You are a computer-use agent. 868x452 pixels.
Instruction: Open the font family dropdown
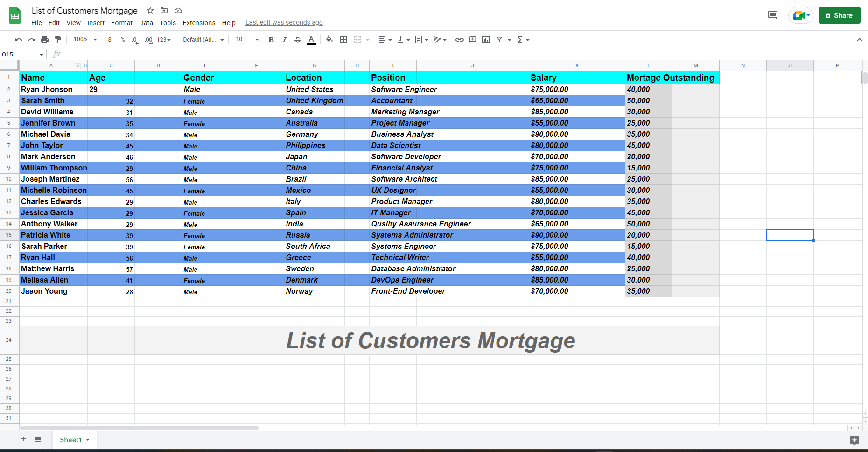203,40
